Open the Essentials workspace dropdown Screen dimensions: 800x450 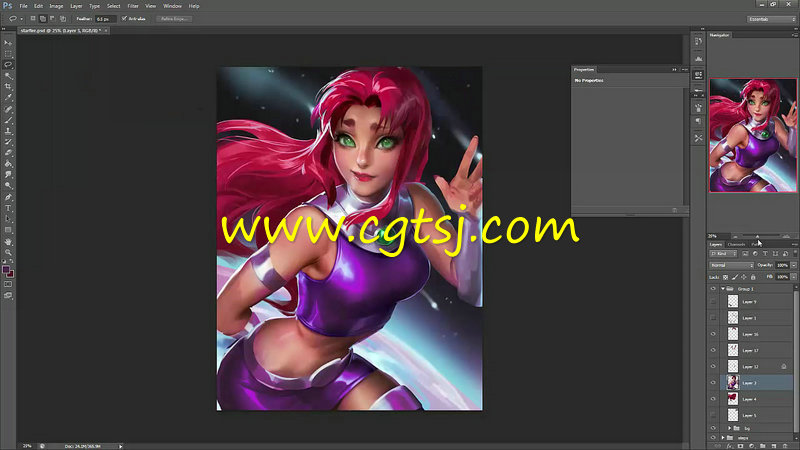771,19
